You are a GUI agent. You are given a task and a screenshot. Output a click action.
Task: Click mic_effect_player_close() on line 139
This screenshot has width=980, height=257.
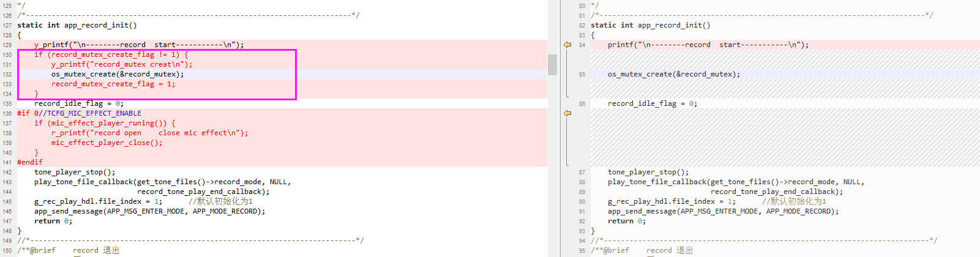point(107,143)
